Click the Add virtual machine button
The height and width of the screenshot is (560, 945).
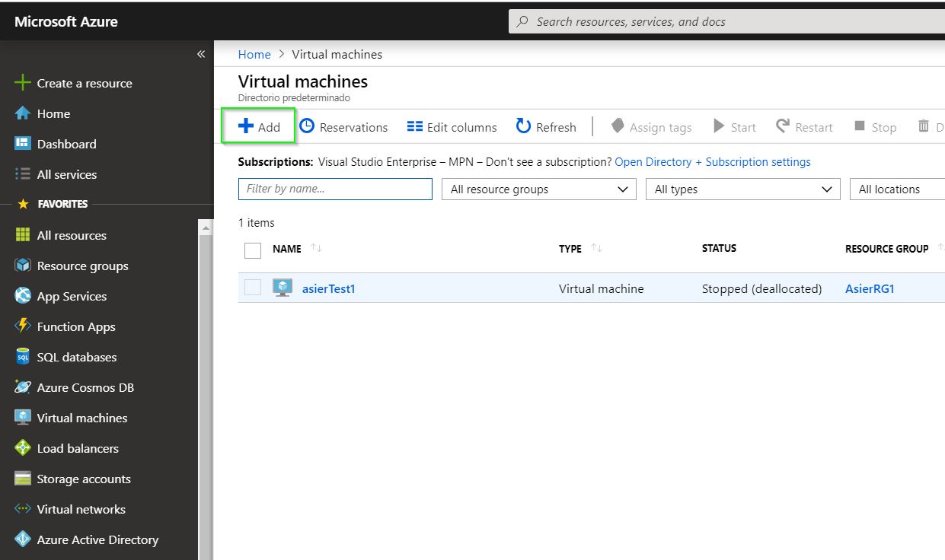259,127
